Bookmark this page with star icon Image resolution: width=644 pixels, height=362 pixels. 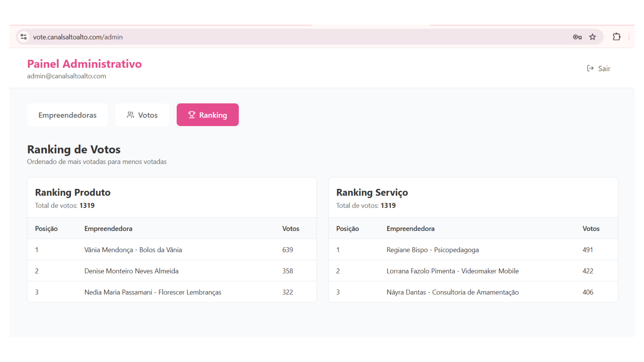point(593,37)
